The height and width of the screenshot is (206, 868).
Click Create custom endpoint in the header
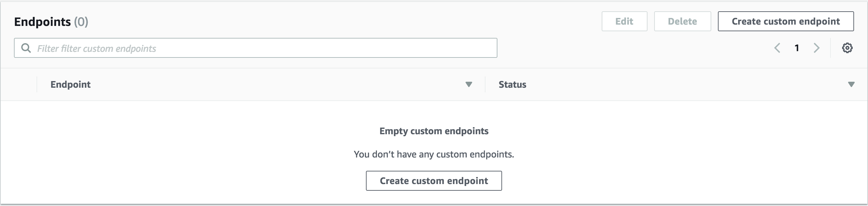[785, 21]
